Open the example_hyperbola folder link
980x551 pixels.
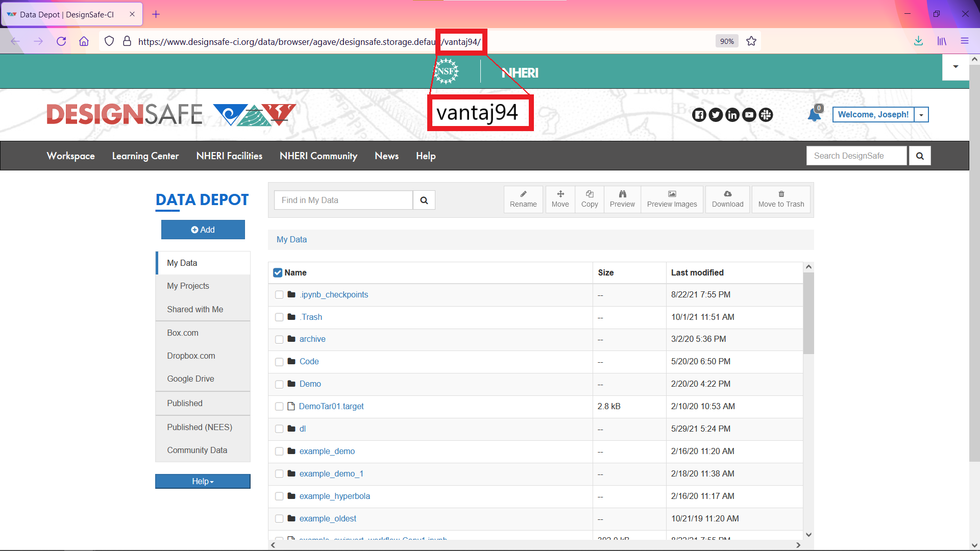click(334, 496)
